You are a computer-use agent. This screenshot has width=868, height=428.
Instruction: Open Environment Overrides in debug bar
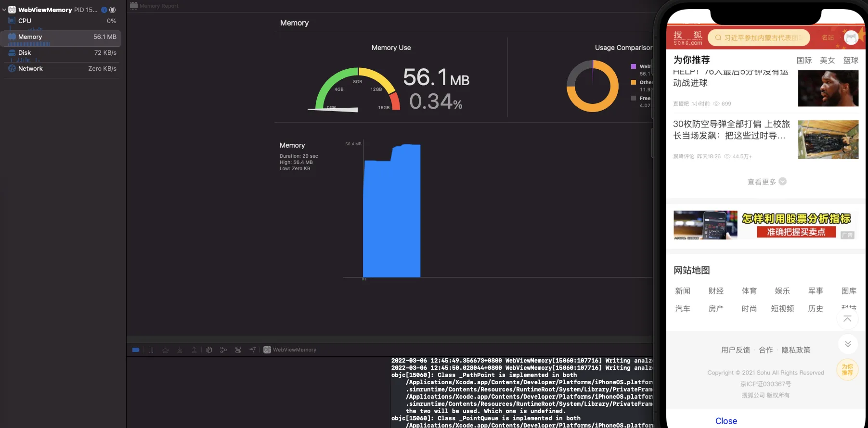tap(238, 350)
